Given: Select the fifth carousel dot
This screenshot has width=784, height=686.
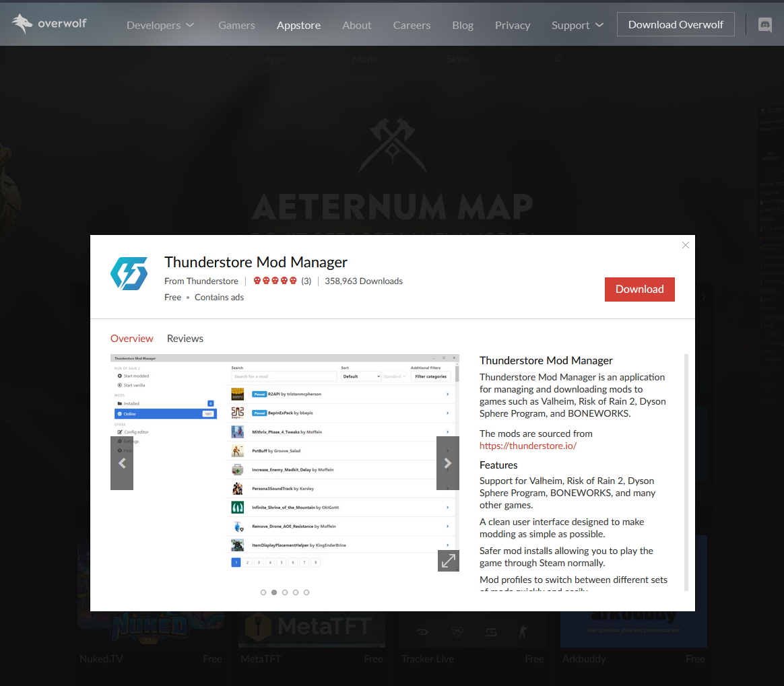Looking at the screenshot, I should 306,592.
